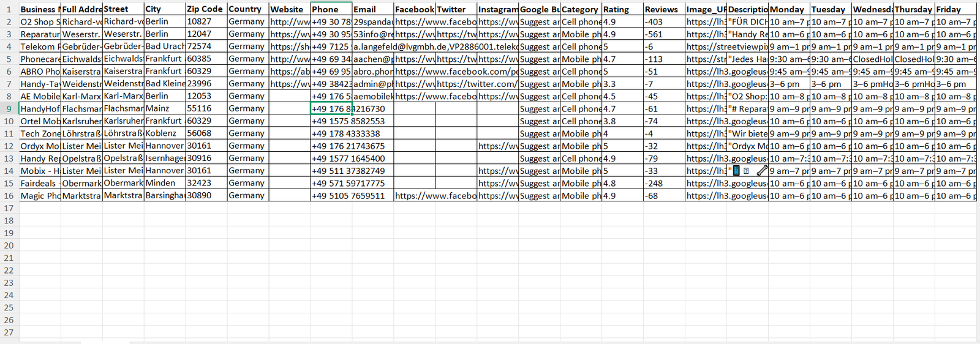Select reviews cell '-113'
This screenshot has width=980, height=344.
(x=664, y=59)
